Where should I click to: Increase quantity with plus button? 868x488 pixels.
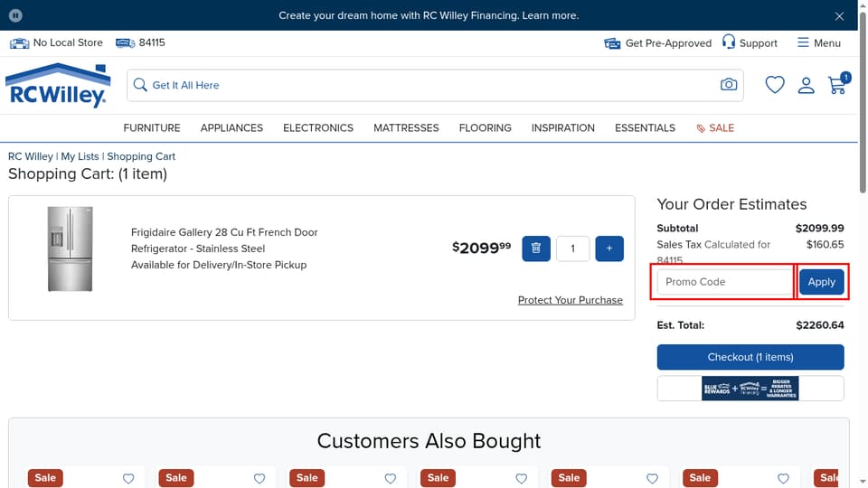click(609, 249)
